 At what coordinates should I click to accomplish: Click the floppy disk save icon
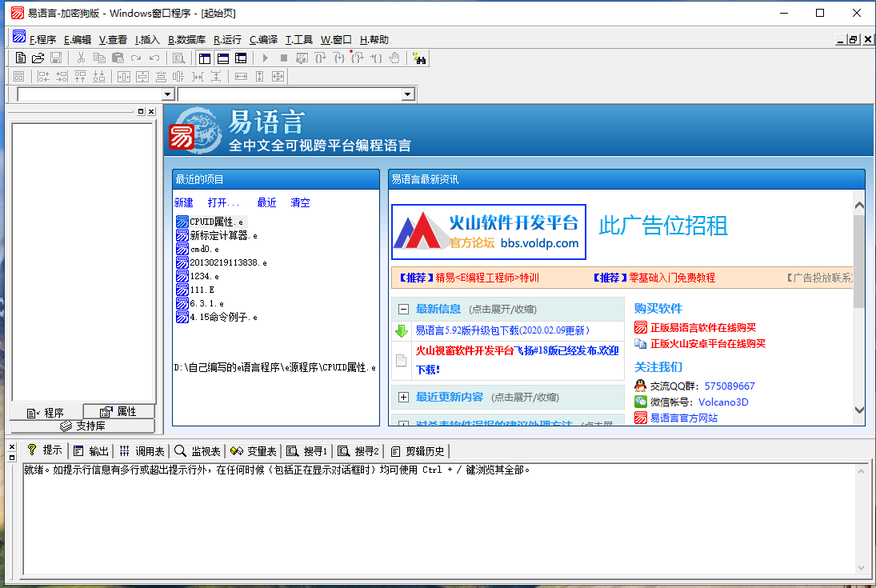click(x=56, y=58)
